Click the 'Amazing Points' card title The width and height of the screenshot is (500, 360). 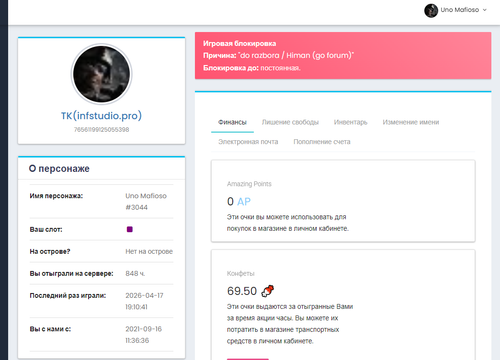pyautogui.click(x=249, y=184)
